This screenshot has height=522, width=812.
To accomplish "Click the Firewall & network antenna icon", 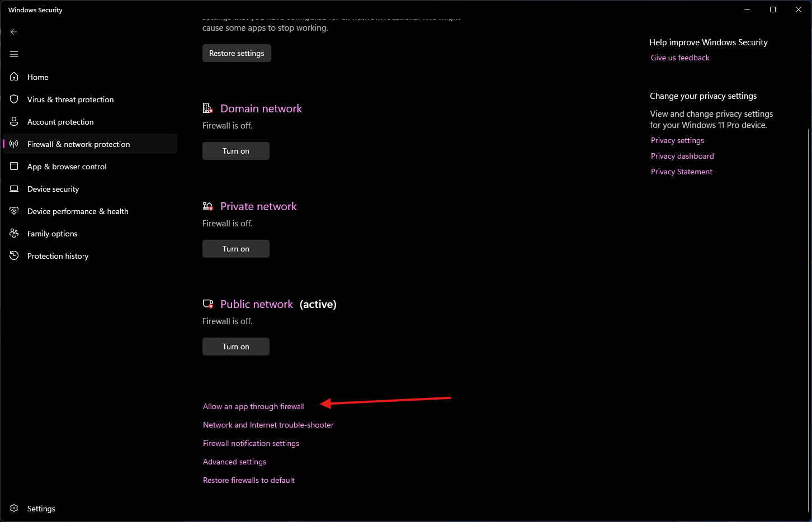I will (14, 144).
